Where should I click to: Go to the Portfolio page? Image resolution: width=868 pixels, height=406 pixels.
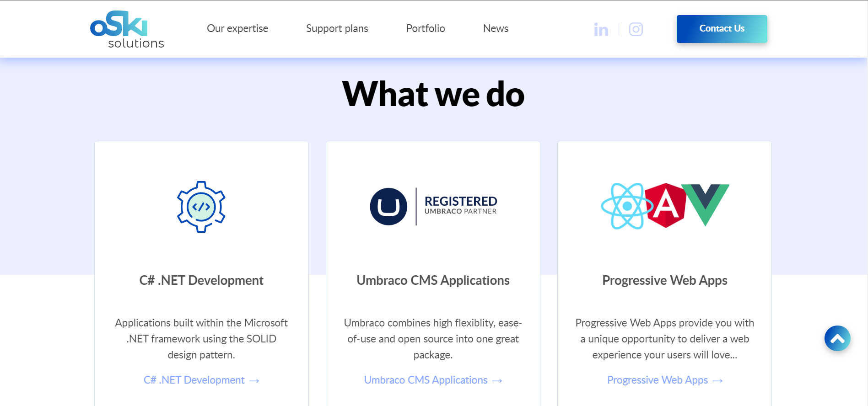click(426, 28)
